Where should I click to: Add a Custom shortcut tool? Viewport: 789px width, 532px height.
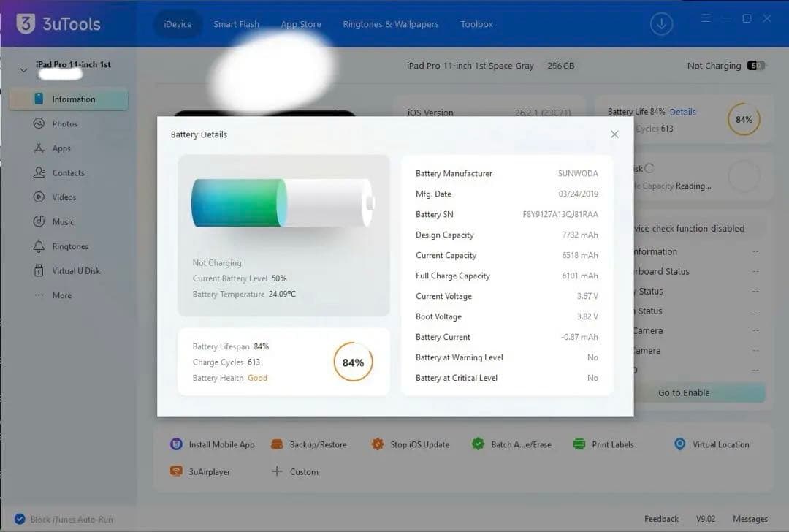pyautogui.click(x=295, y=471)
